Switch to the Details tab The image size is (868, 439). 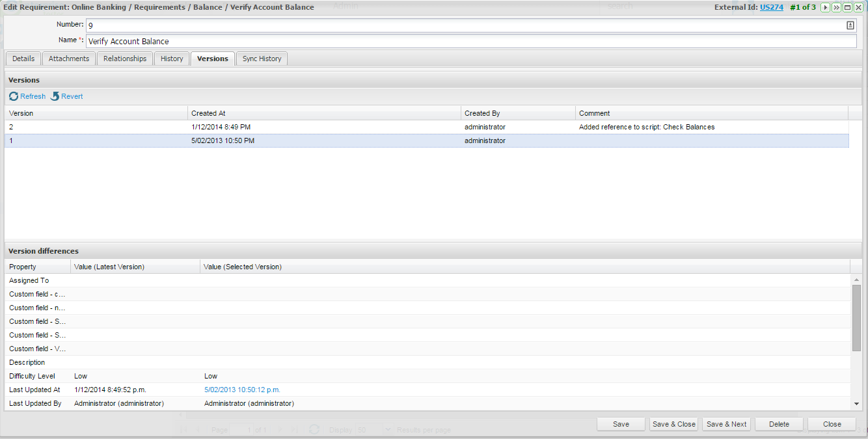tap(23, 59)
